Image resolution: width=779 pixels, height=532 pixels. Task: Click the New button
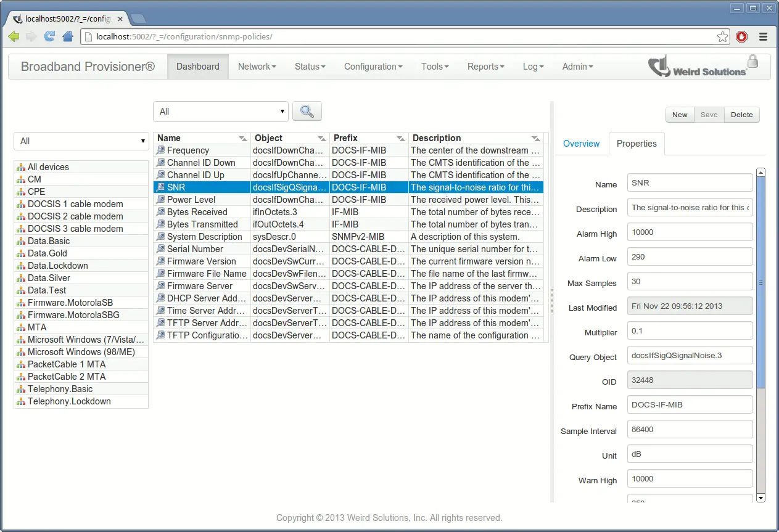(x=679, y=115)
